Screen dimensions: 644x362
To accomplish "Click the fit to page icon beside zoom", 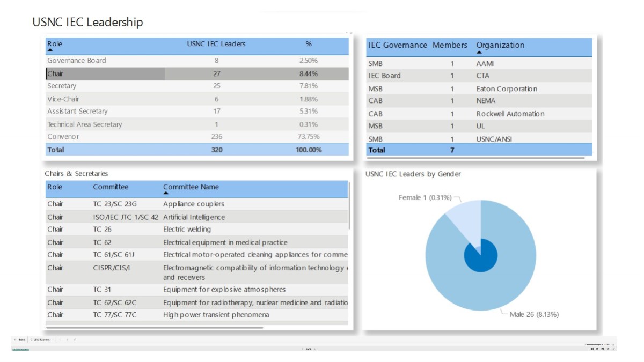I will [613, 344].
